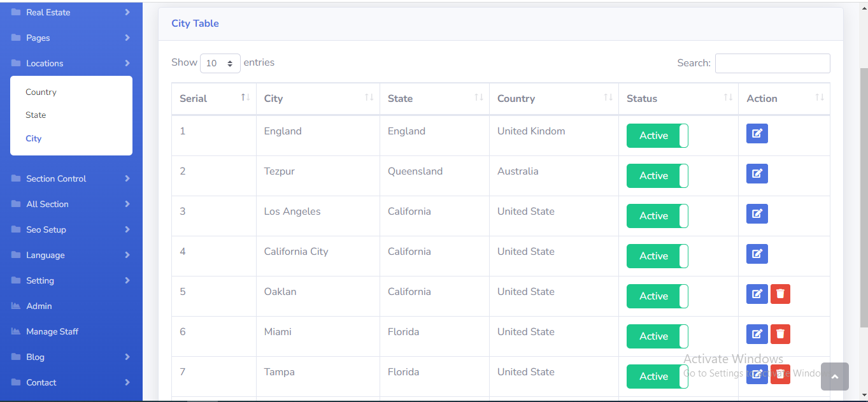Edit the California City row
The image size is (868, 402).
point(757,254)
